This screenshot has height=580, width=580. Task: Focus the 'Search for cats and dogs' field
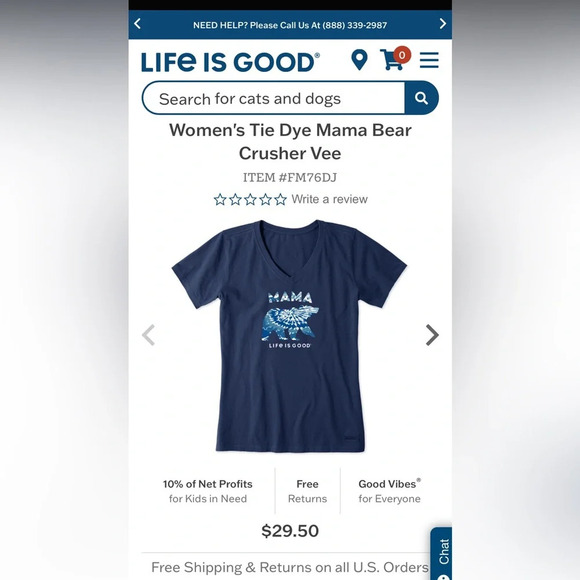(274, 98)
